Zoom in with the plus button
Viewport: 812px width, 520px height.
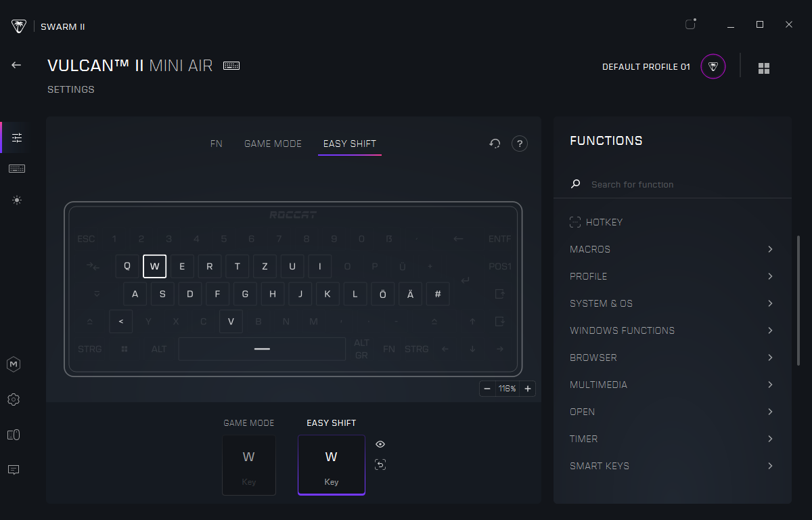point(528,389)
